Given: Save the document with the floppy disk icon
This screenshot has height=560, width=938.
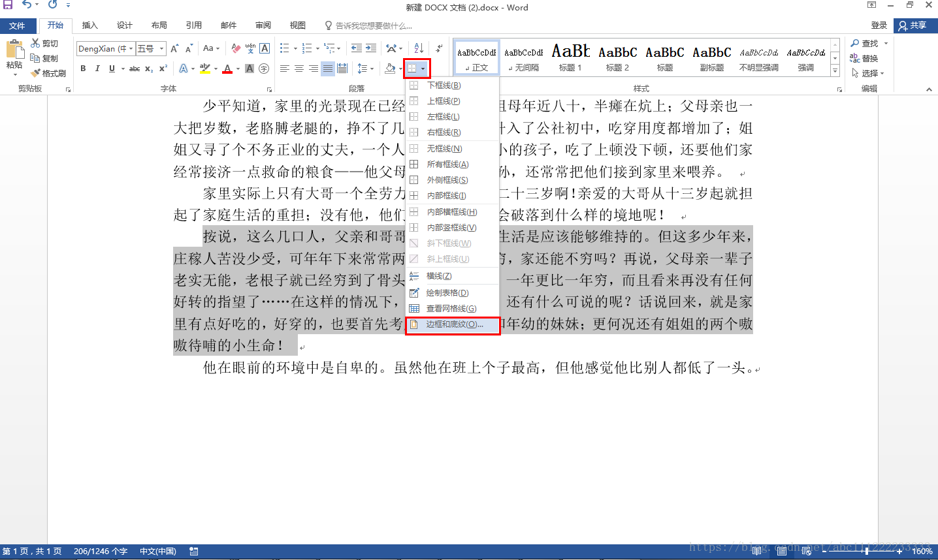Looking at the screenshot, I should point(8,5).
